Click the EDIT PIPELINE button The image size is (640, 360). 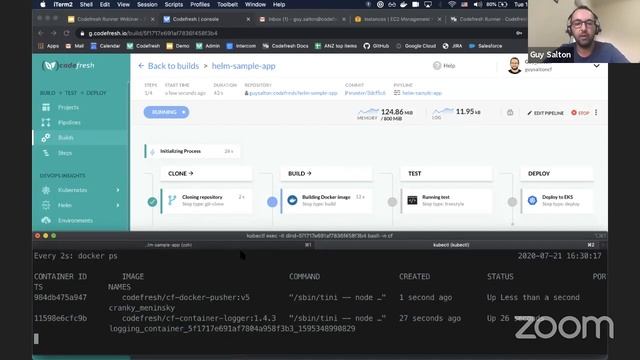click(545, 113)
